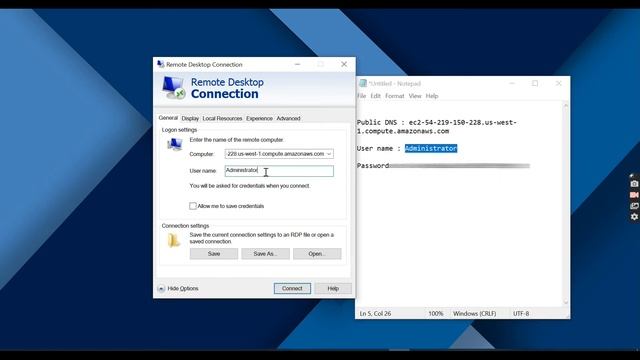Click the Password line in Notepad
The image size is (640, 360).
pyautogui.click(x=443, y=166)
